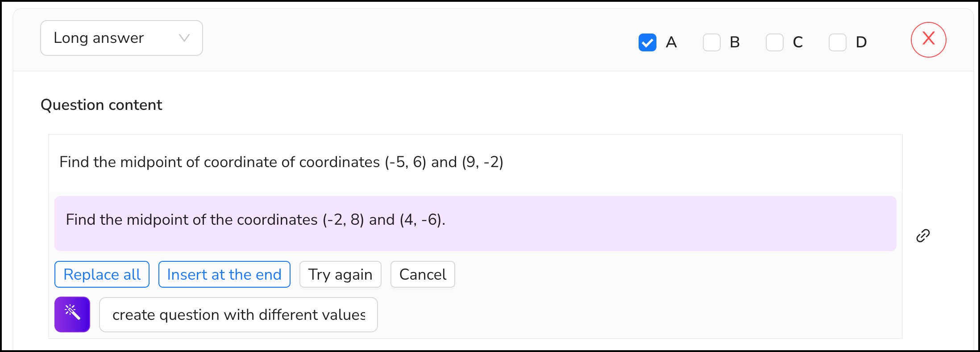Click the purple magic wand AI icon
This screenshot has height=352, width=980.
point(72,314)
